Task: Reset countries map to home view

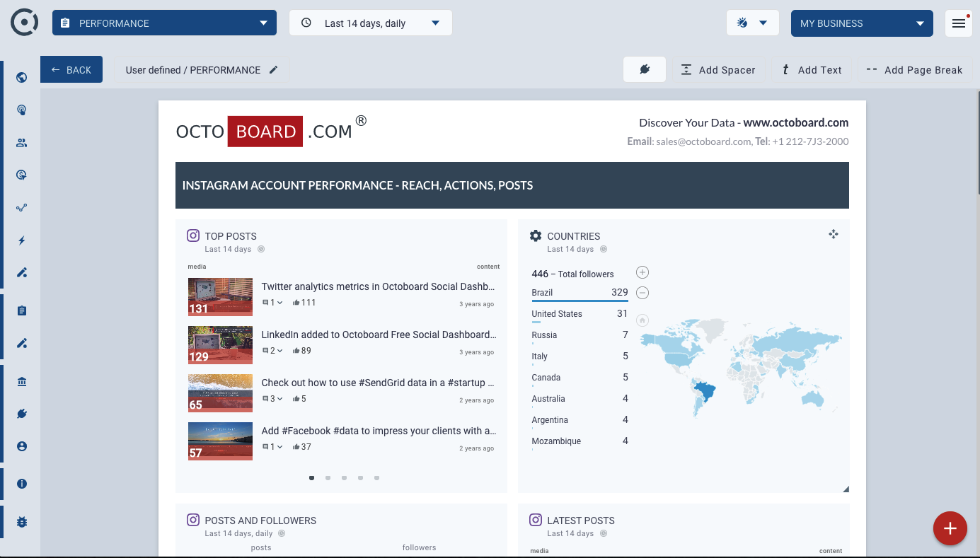Action: (x=642, y=320)
